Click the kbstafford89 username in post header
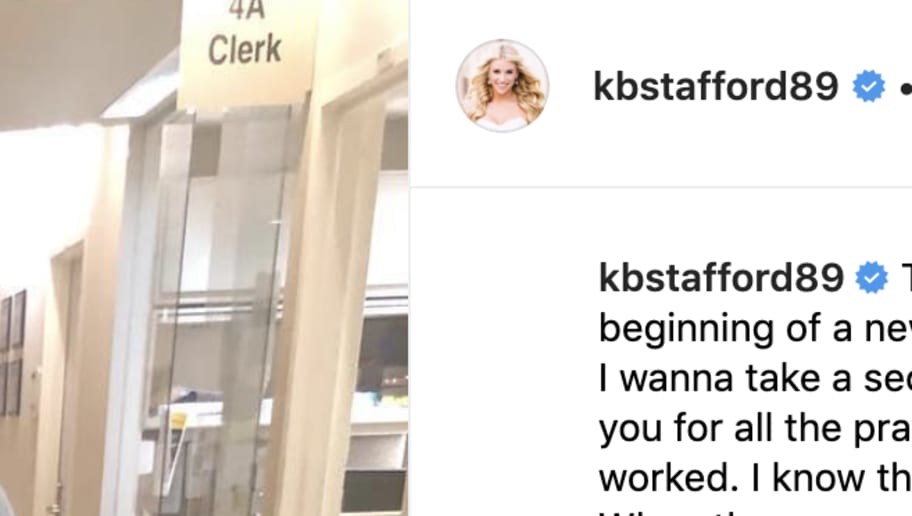This screenshot has height=516, width=912. coord(715,86)
